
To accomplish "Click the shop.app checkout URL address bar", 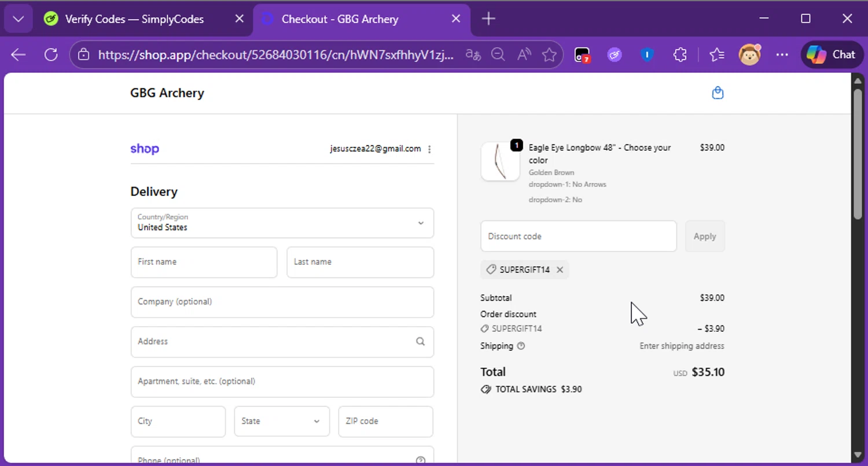I will point(275,55).
